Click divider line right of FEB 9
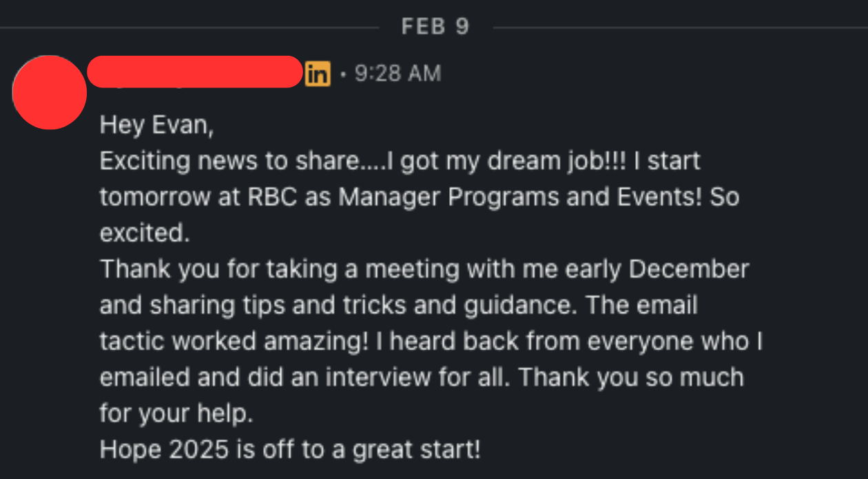 click(681, 28)
